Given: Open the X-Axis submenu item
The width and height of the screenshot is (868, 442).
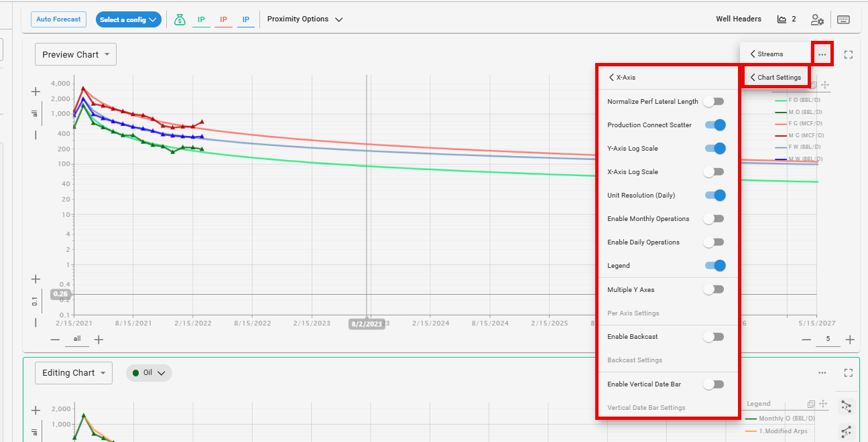Looking at the screenshot, I should 622,78.
